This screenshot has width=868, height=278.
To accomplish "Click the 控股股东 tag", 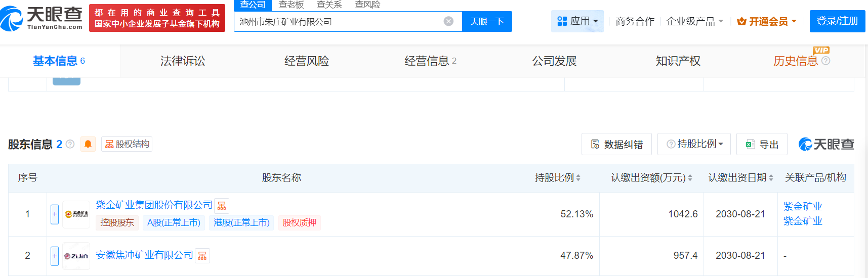I will click(117, 222).
